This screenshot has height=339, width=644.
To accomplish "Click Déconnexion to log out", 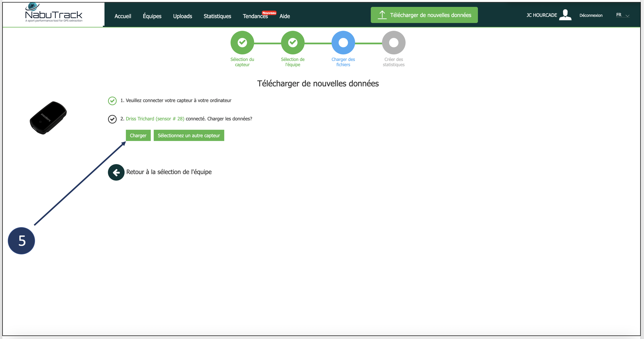I will pos(591,15).
